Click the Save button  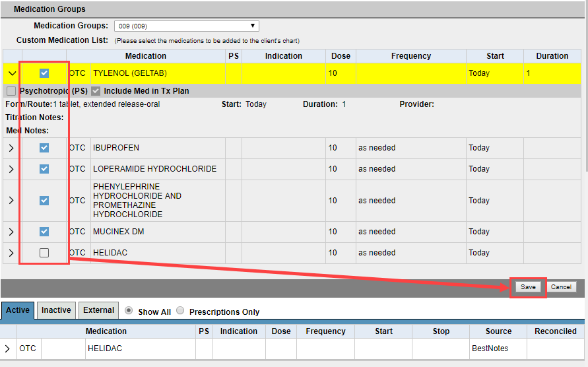(528, 287)
